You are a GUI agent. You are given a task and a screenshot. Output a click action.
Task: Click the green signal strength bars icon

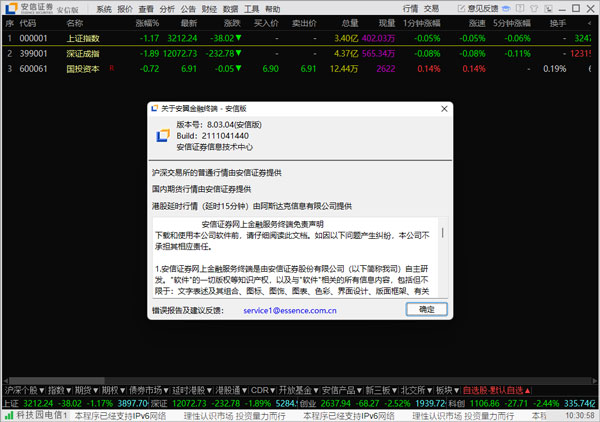click(x=9, y=415)
